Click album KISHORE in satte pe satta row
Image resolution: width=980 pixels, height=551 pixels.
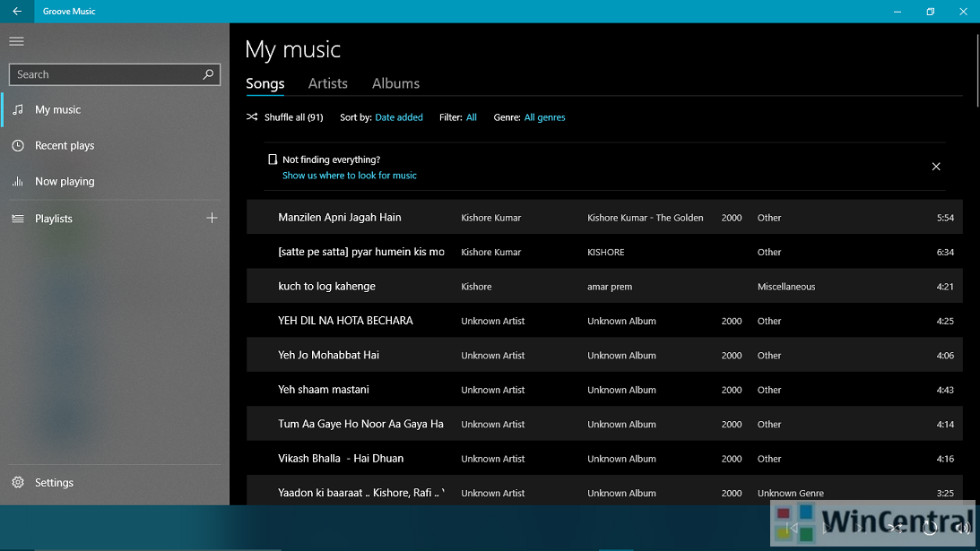[x=605, y=253]
